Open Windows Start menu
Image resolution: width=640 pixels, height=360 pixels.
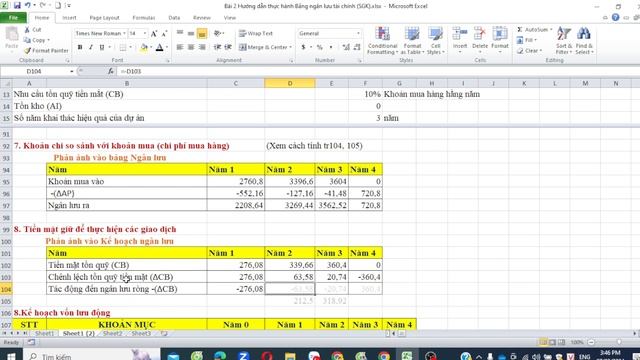click(11, 356)
